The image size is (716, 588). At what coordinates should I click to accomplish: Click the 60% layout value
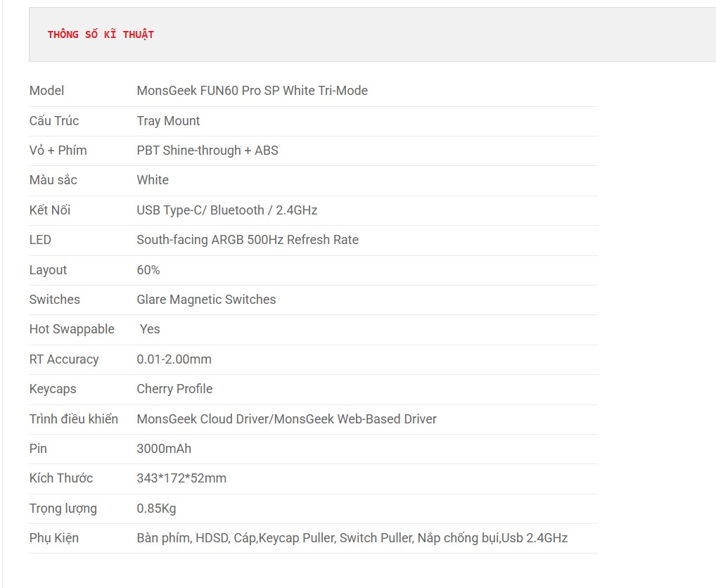tap(148, 270)
